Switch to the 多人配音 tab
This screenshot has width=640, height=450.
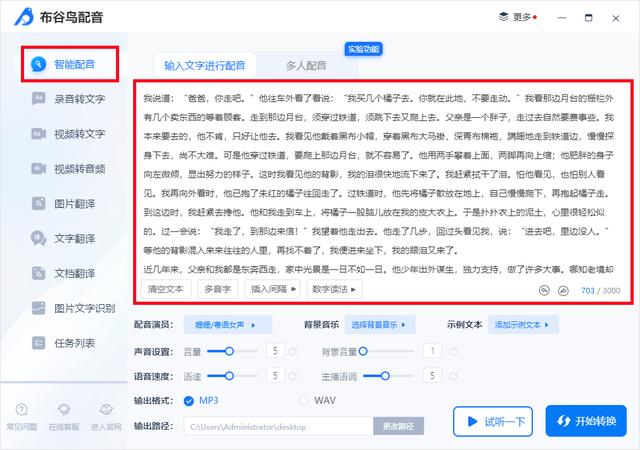point(305,66)
